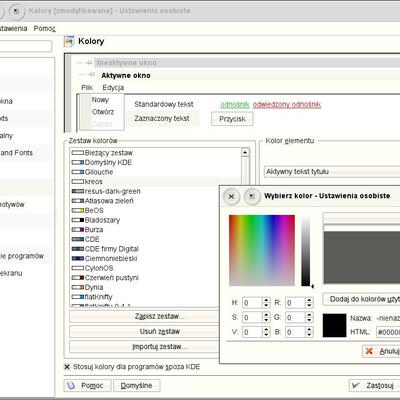Click the BeOS scheme preview icon
This screenshot has width=400, height=400.
click(78, 211)
